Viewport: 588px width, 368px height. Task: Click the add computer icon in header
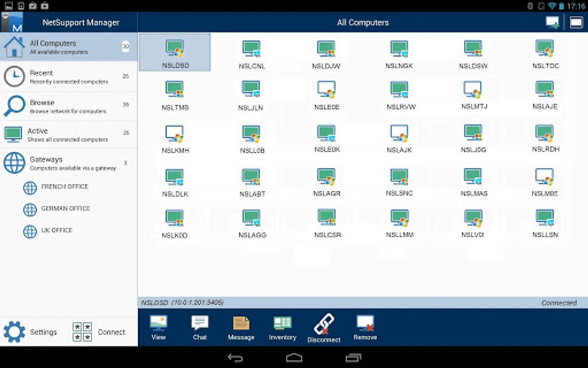coord(552,22)
